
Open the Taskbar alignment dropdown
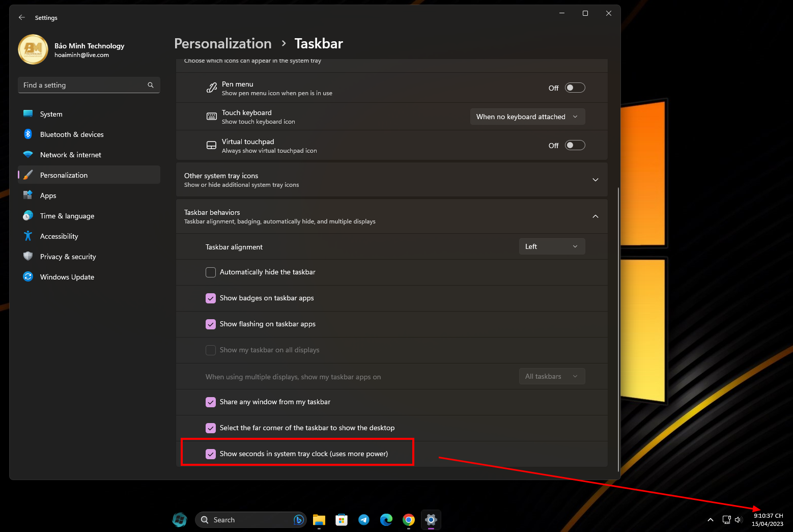[x=552, y=246]
